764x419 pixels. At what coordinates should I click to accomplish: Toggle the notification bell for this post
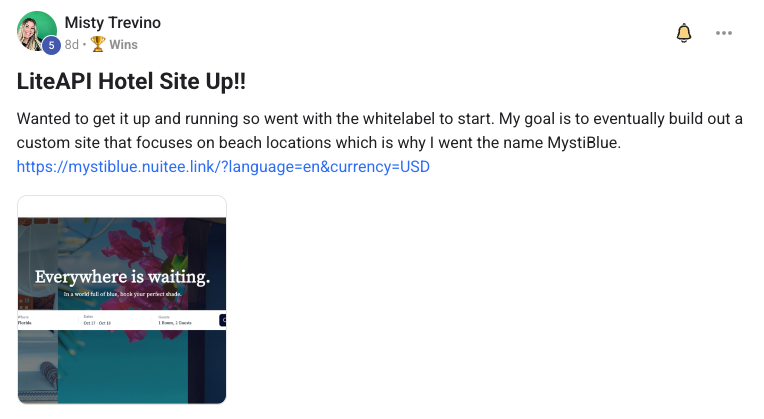(684, 33)
